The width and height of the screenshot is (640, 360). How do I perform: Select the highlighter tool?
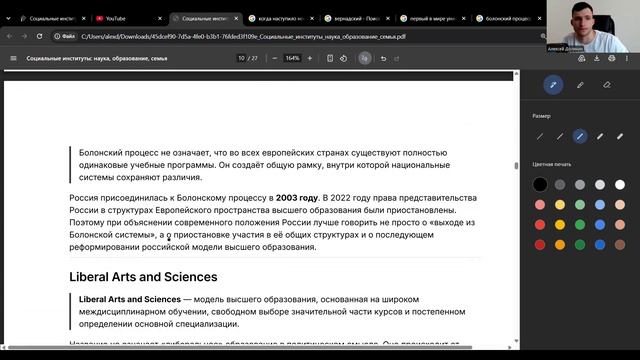(x=580, y=85)
